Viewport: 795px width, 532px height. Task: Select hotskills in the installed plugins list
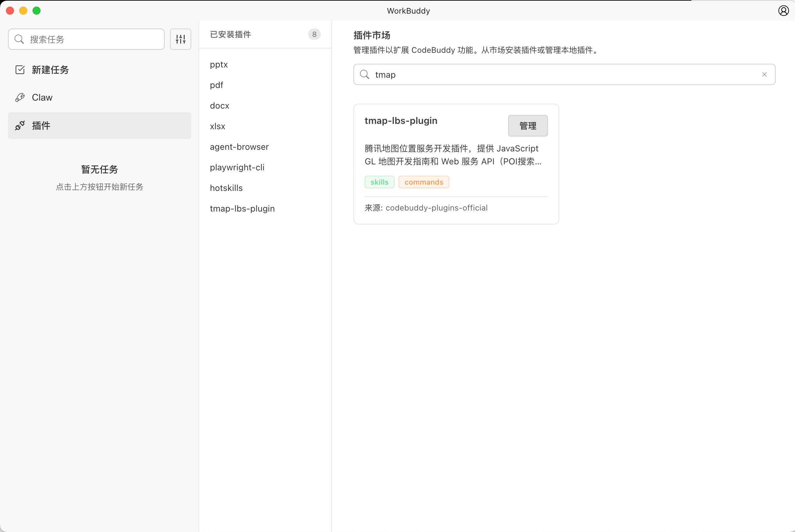tap(226, 188)
